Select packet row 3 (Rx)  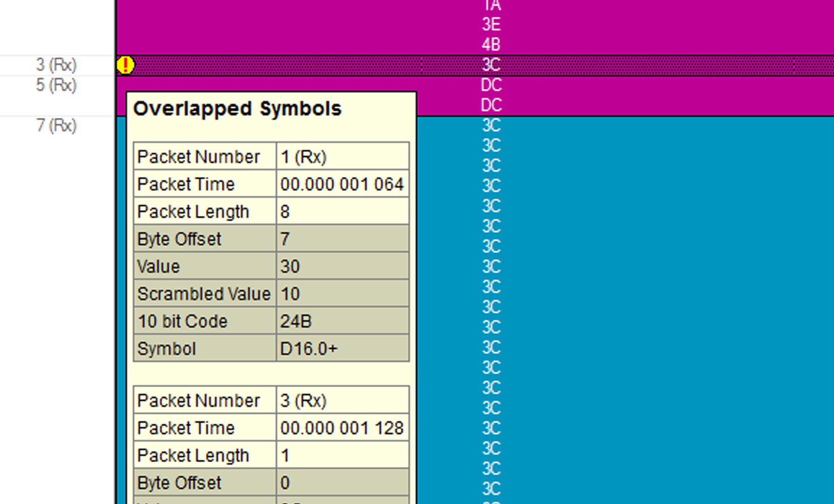56,65
